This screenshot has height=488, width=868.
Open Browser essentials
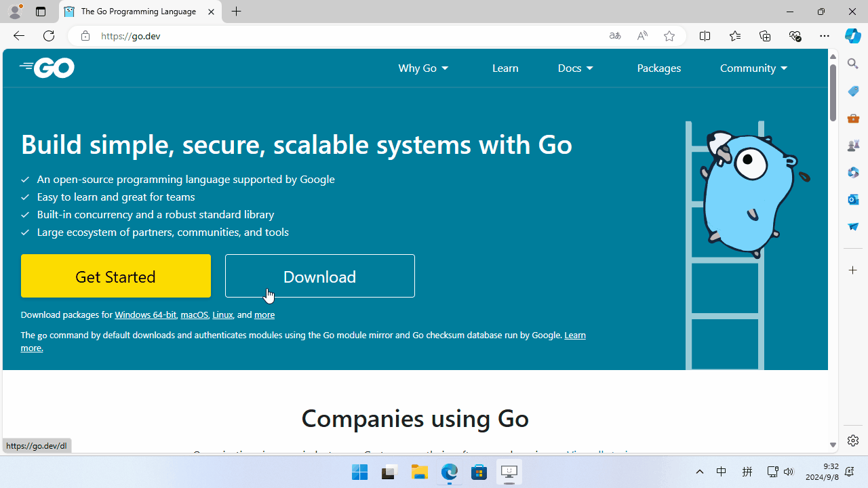click(x=794, y=35)
